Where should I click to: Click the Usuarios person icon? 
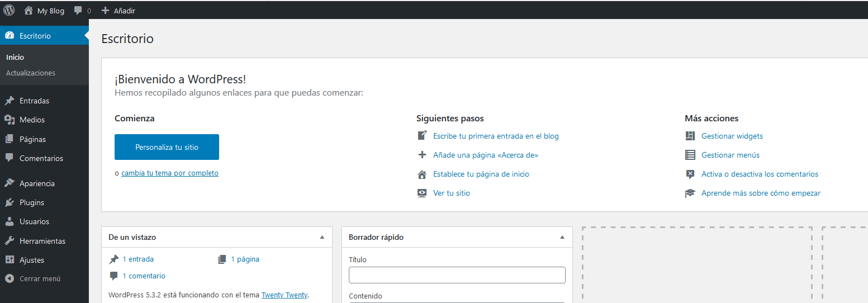click(x=10, y=221)
